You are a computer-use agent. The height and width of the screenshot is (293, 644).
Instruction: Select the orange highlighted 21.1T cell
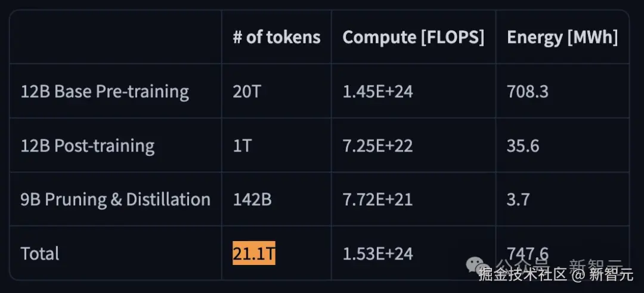click(x=254, y=253)
